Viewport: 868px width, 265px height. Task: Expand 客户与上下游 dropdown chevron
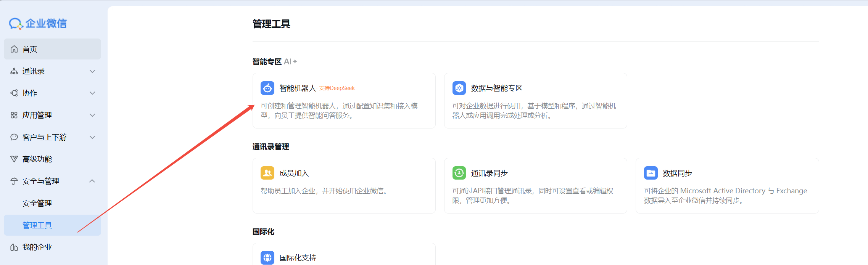click(x=92, y=137)
